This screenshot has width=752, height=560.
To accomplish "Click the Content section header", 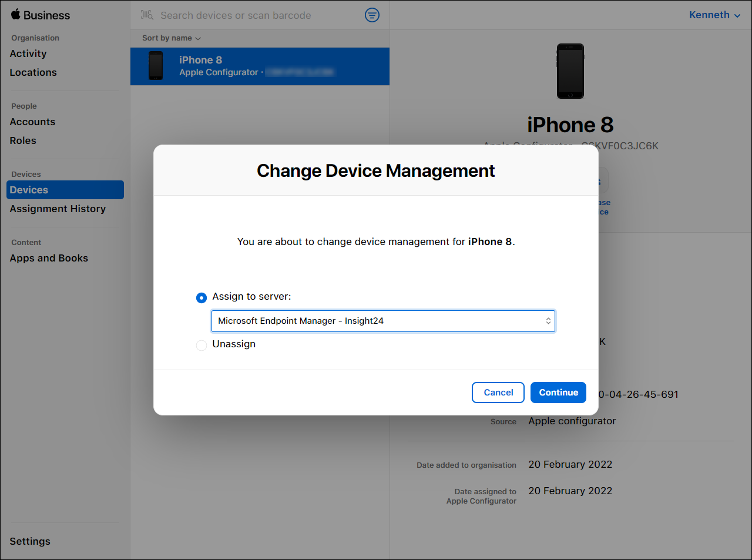I will [x=26, y=243].
